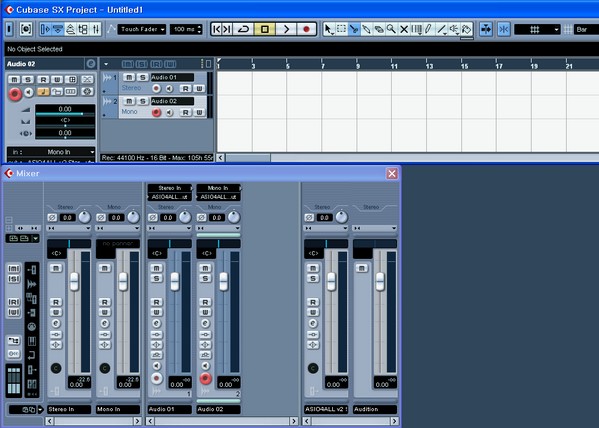Open the Mono In input routing dropdown
599x428 pixels.
51,152
